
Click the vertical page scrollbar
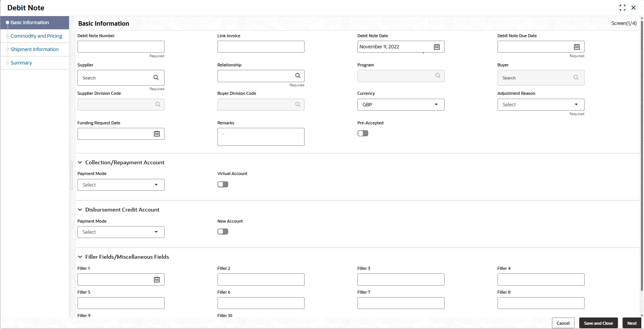tap(642, 154)
